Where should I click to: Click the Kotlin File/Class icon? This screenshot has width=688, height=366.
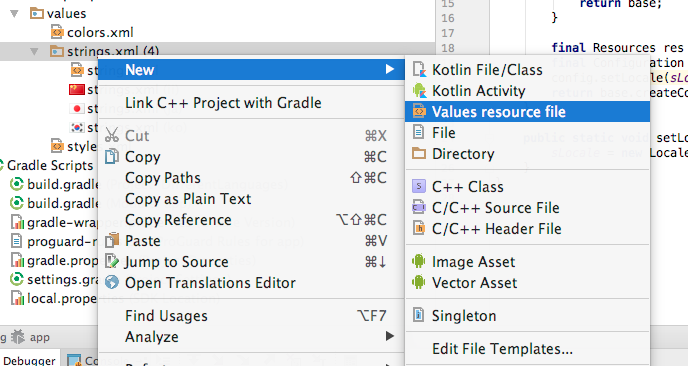pyautogui.click(x=419, y=70)
